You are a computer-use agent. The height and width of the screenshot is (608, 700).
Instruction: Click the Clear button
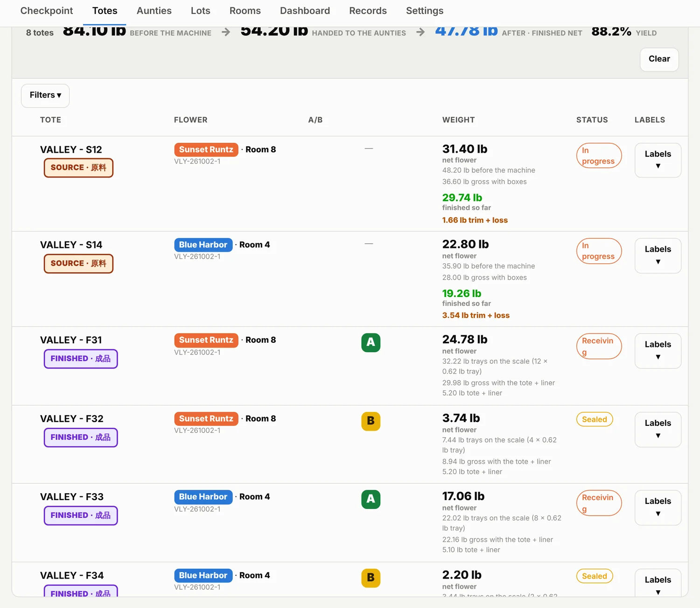[x=659, y=59]
